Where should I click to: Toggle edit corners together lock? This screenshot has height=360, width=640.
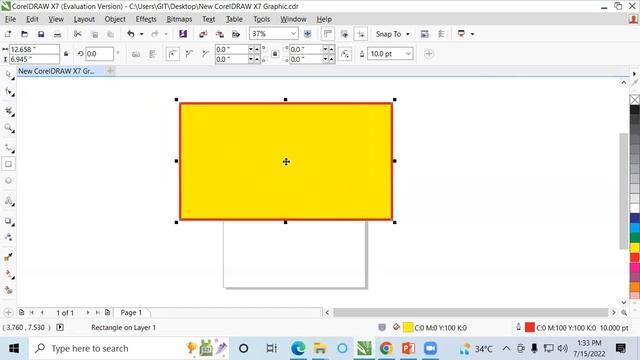[x=275, y=54]
